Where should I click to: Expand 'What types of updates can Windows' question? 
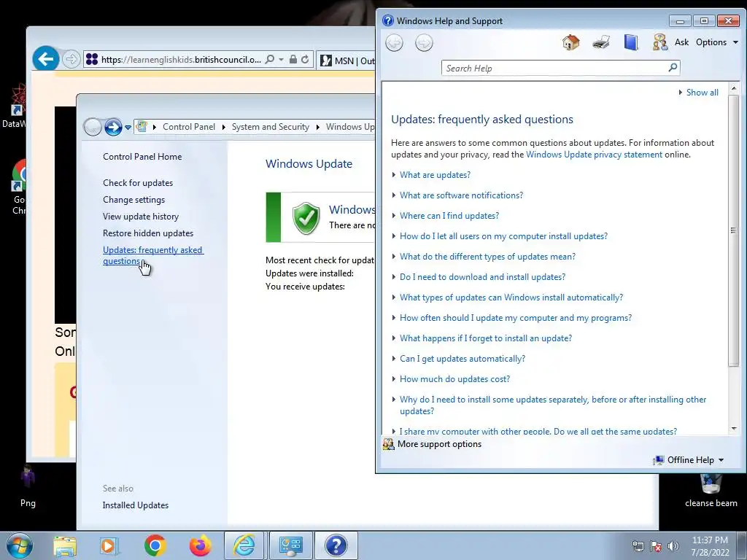(x=511, y=297)
